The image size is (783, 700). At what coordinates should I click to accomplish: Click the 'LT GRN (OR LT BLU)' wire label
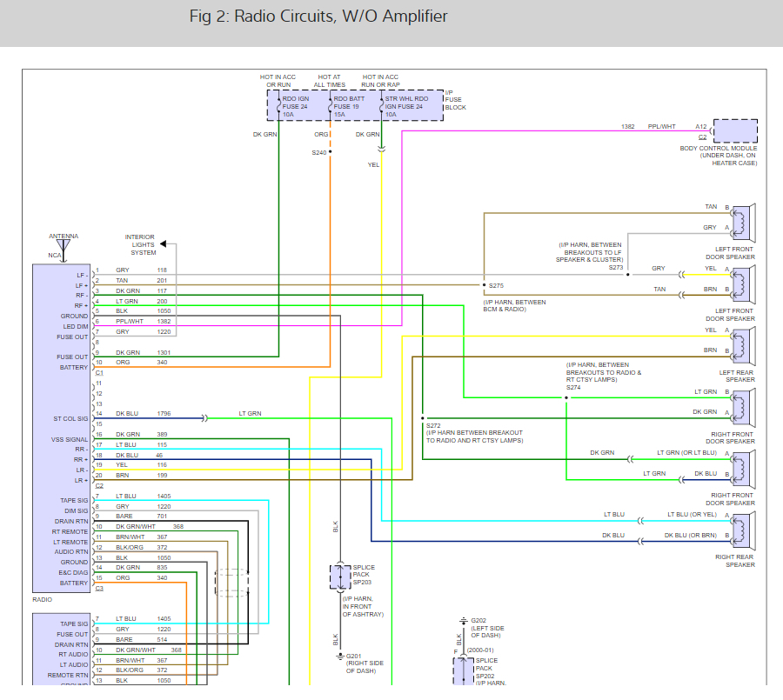point(686,453)
